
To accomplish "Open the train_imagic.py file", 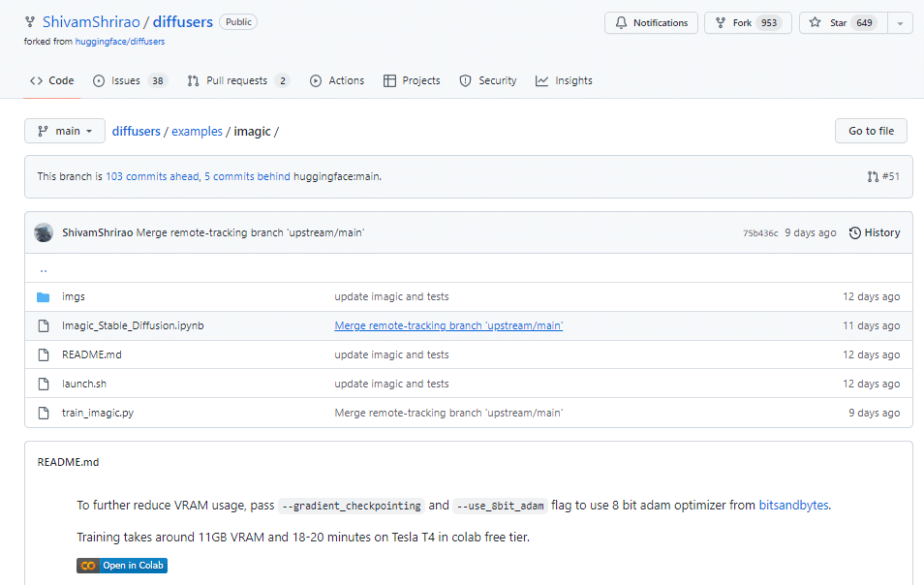I will point(98,413).
